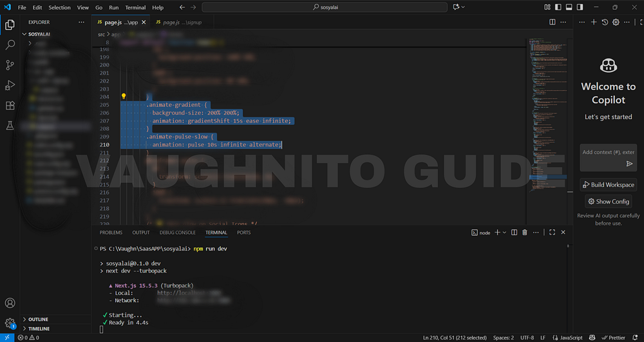Send the Copilot chat message arrow
The width and height of the screenshot is (644, 342).
[x=629, y=164]
